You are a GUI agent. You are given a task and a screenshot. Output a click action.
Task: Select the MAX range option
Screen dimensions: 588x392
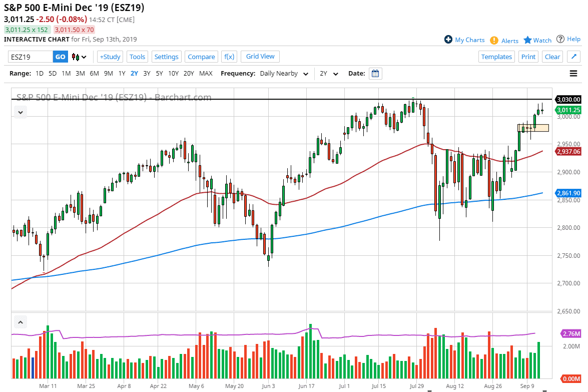click(206, 74)
